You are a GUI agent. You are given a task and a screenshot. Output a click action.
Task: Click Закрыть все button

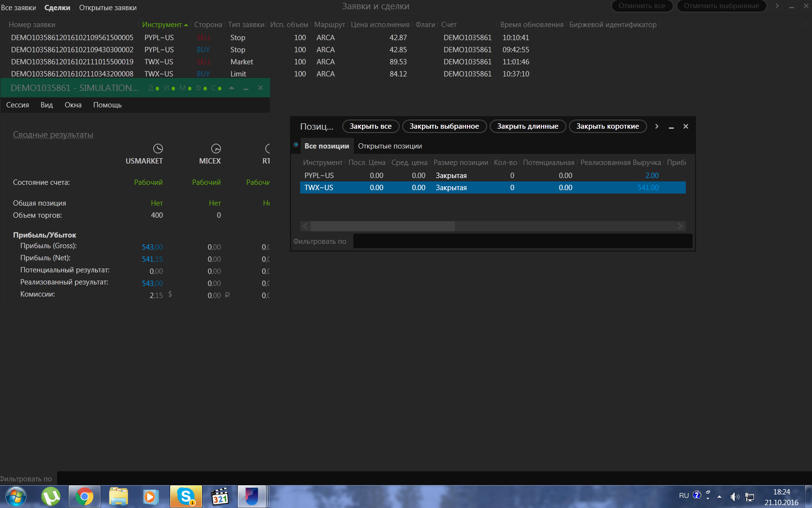click(371, 126)
